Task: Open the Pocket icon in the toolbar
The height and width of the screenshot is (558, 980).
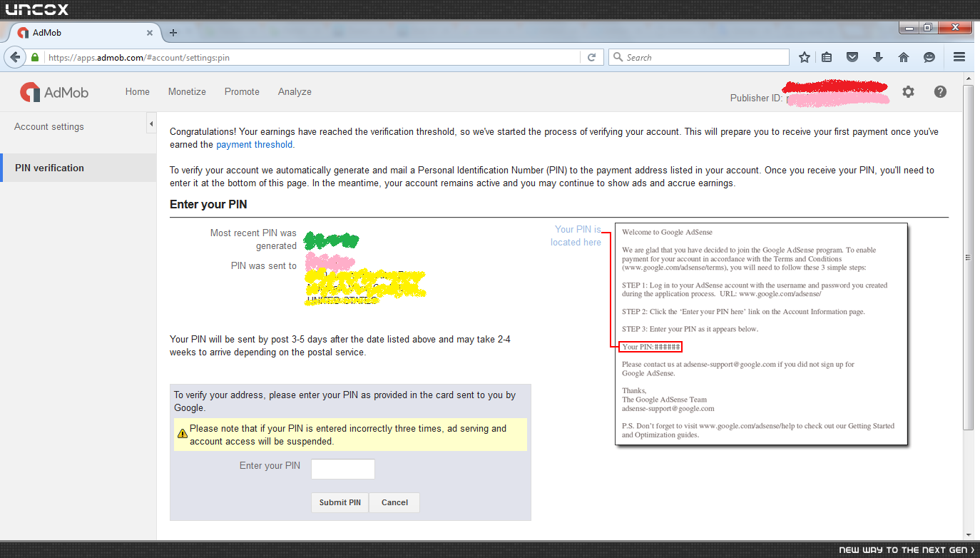Action: coord(852,57)
